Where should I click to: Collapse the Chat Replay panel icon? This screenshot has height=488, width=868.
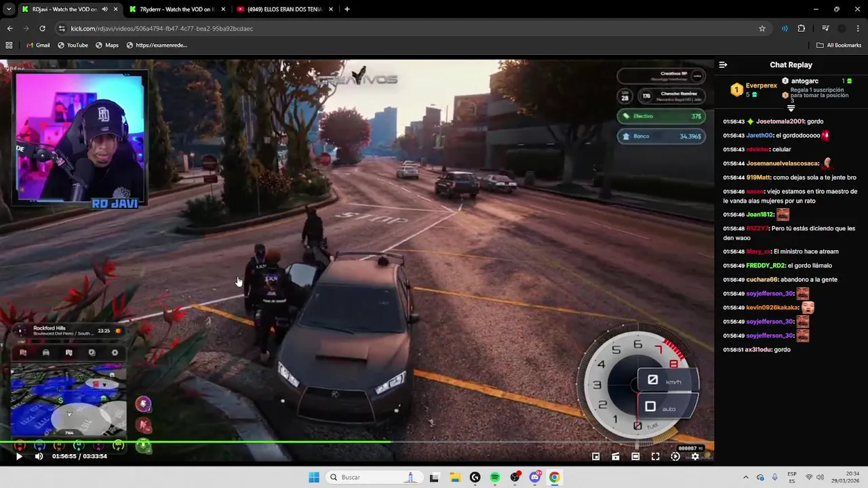coord(723,65)
